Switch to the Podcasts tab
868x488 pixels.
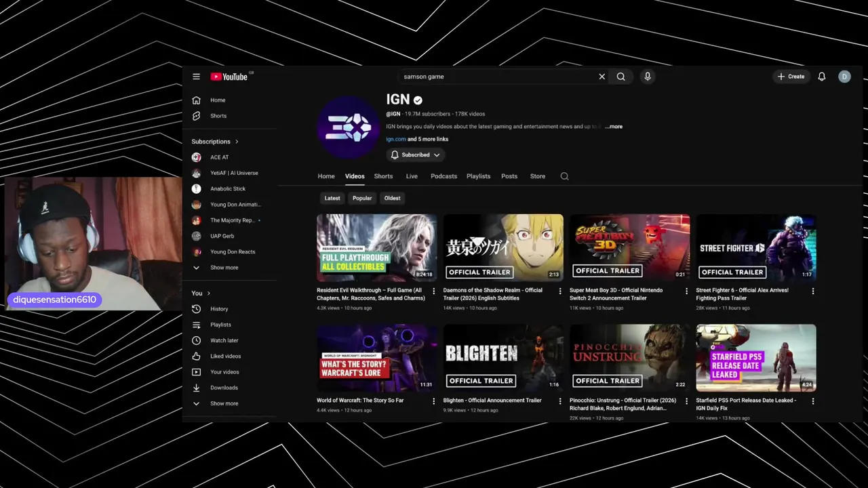pos(443,176)
